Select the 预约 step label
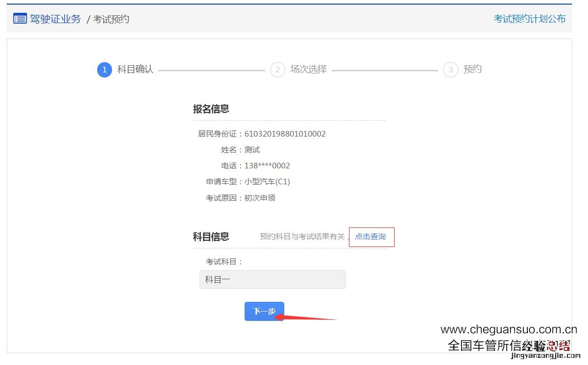588x365 pixels. 472,69
